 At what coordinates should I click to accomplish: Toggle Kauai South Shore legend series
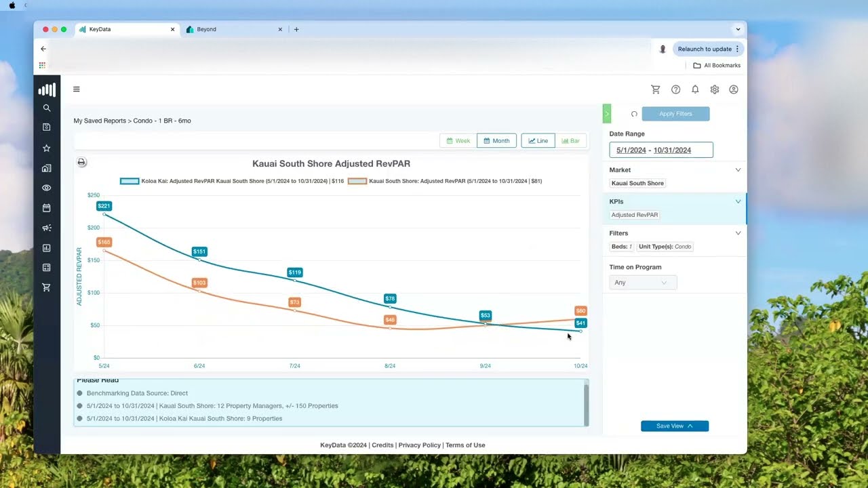[x=445, y=181]
